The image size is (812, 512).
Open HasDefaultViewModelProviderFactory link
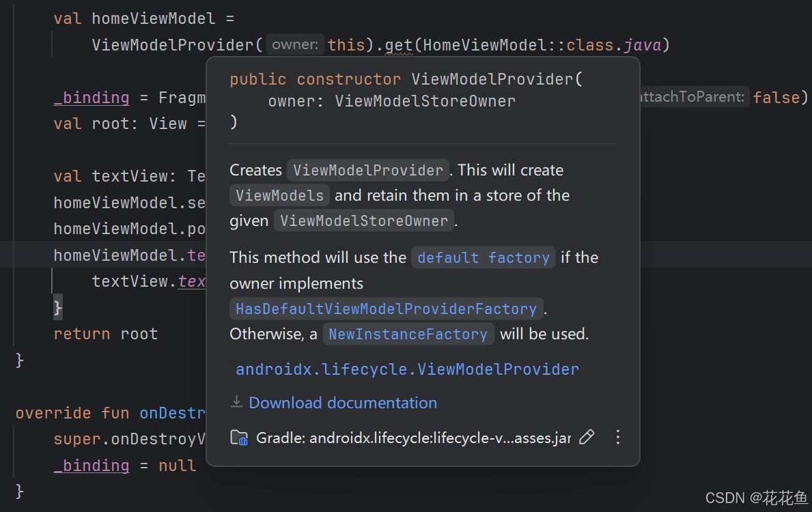pos(387,309)
